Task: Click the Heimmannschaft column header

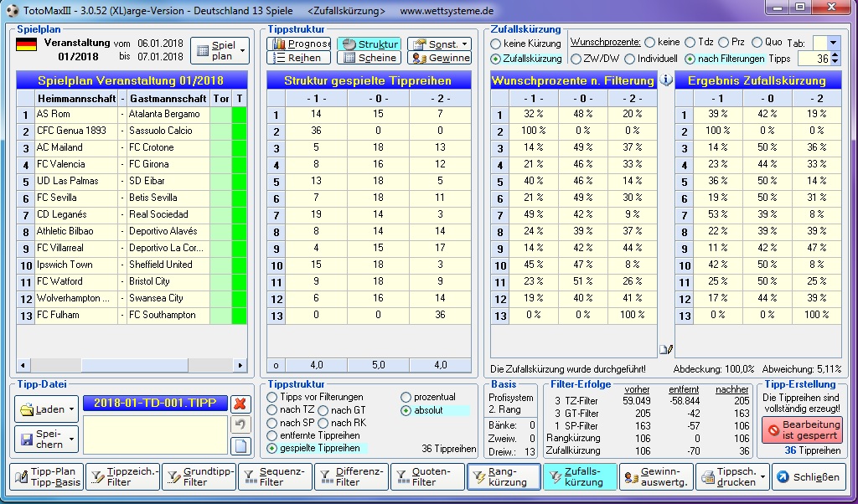Action: click(x=76, y=99)
